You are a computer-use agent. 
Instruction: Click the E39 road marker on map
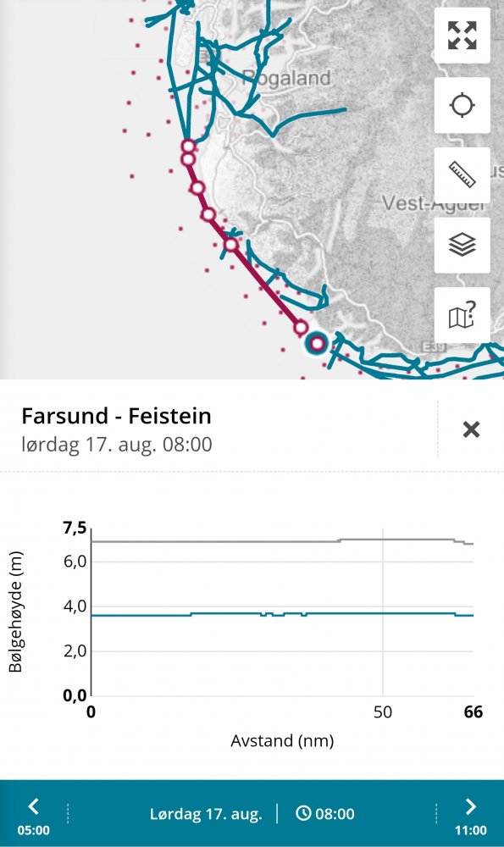click(433, 346)
